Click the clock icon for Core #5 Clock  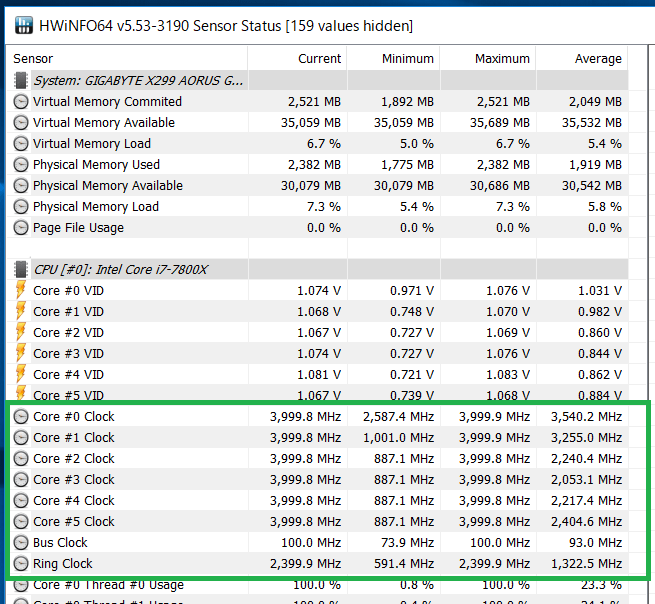[x=21, y=521]
